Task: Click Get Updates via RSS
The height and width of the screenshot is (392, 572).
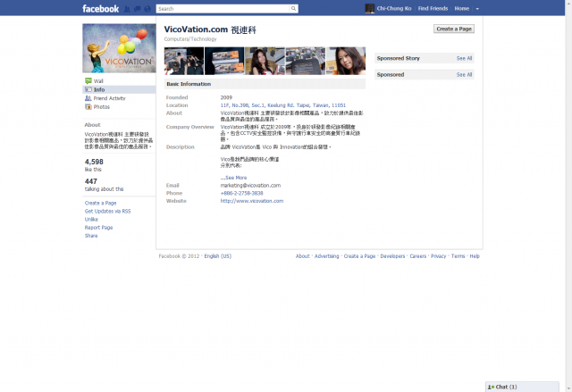Action: [107, 212]
